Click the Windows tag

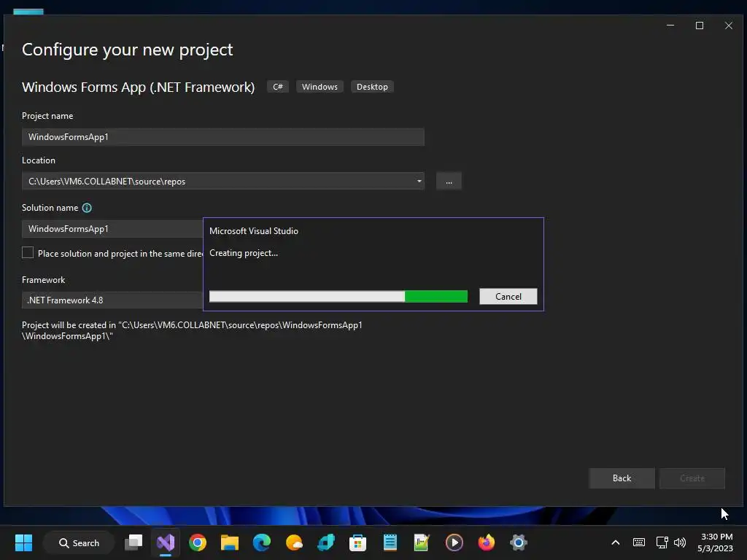point(320,87)
